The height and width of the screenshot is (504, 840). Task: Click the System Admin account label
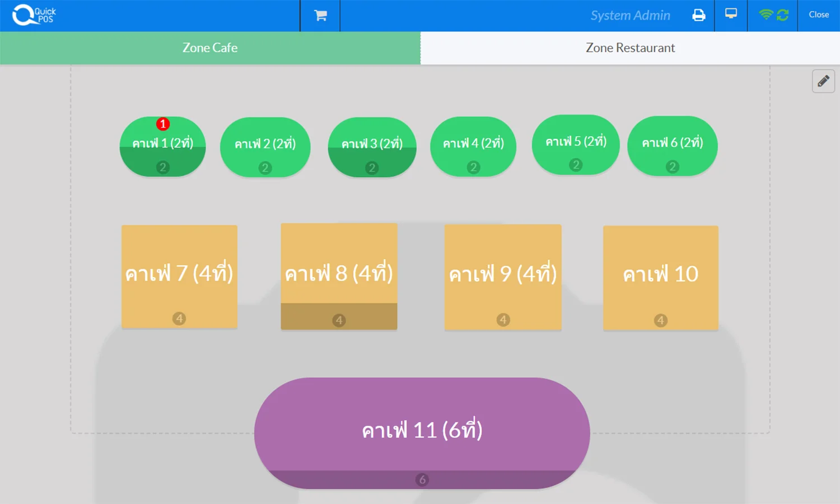630,16
